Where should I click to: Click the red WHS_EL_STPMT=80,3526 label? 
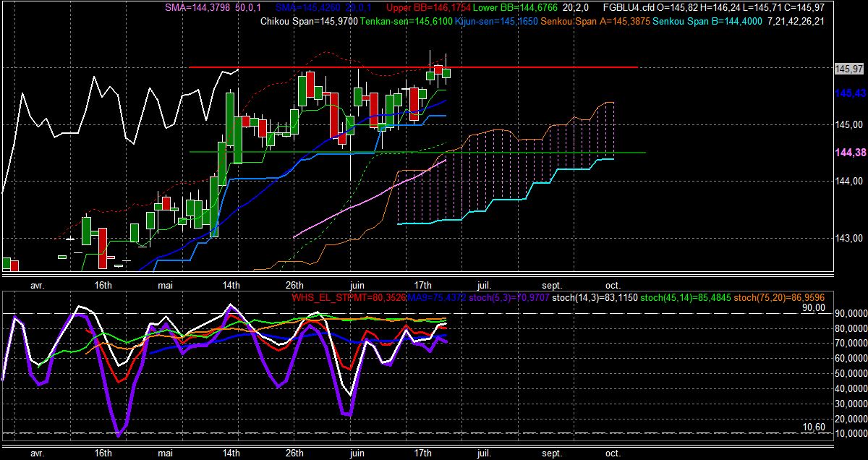pyautogui.click(x=348, y=297)
